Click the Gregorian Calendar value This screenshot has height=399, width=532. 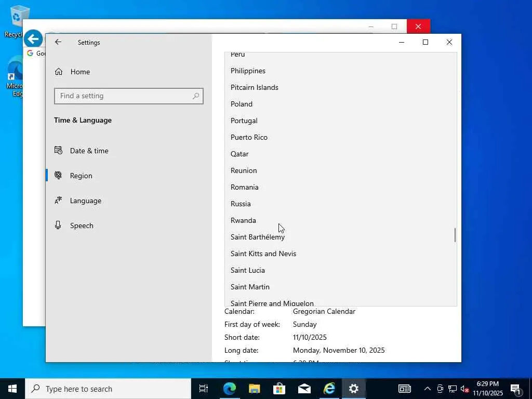324,312
